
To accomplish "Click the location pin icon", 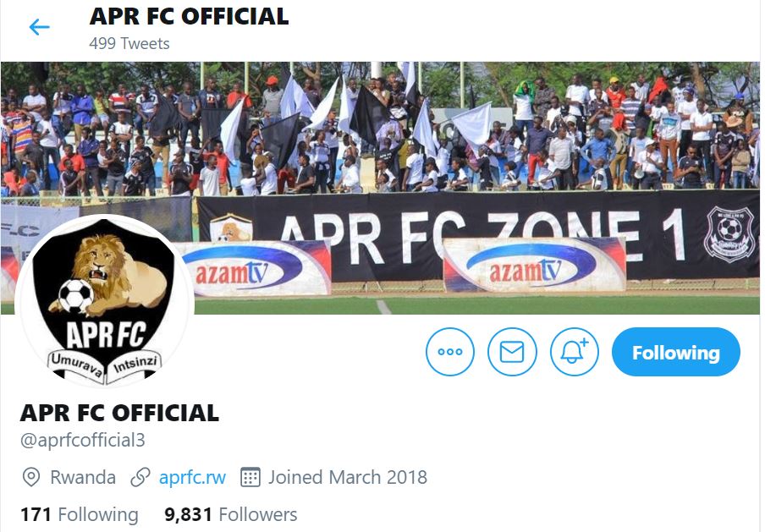I will pos(31,477).
